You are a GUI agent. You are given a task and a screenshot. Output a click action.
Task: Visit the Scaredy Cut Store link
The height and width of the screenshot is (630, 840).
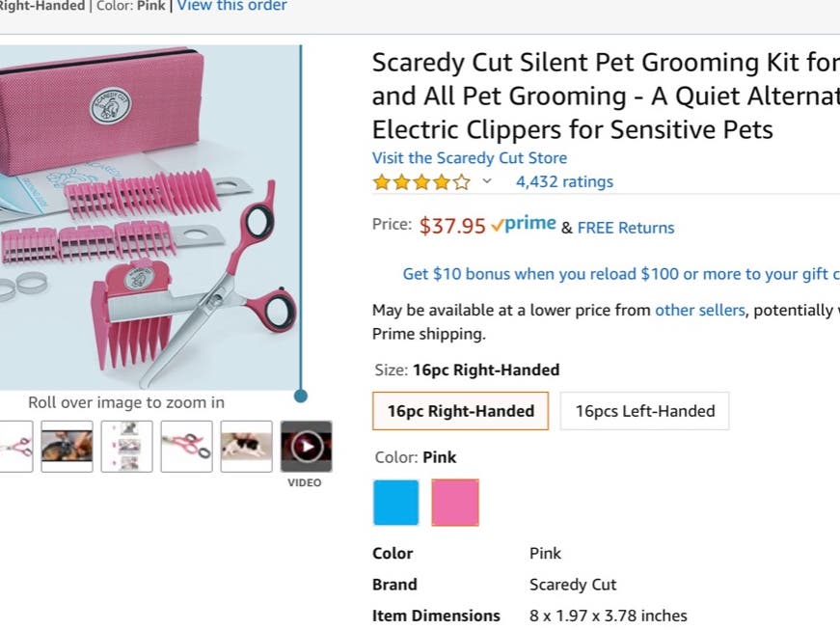470,158
